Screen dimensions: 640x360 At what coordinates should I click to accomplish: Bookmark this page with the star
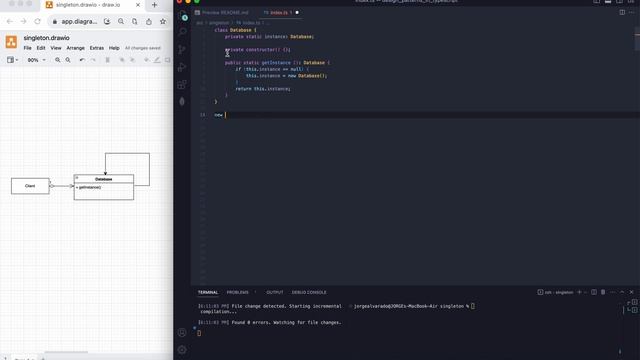tap(163, 21)
